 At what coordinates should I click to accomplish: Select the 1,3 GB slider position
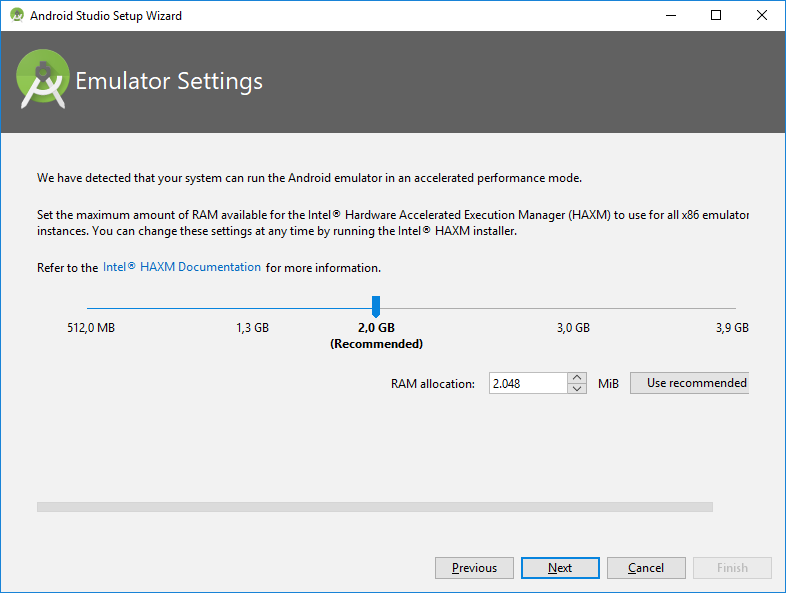pyautogui.click(x=252, y=309)
